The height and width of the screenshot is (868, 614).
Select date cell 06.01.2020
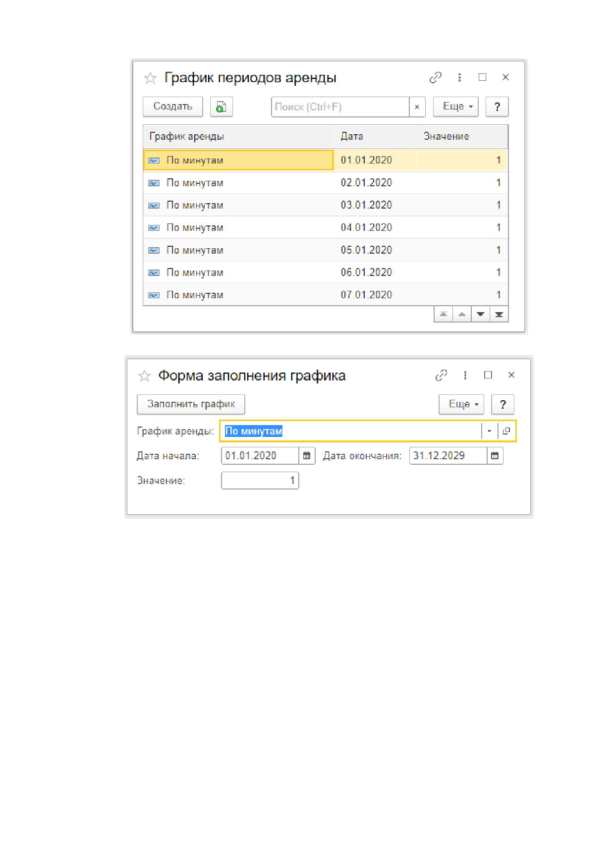click(376, 272)
